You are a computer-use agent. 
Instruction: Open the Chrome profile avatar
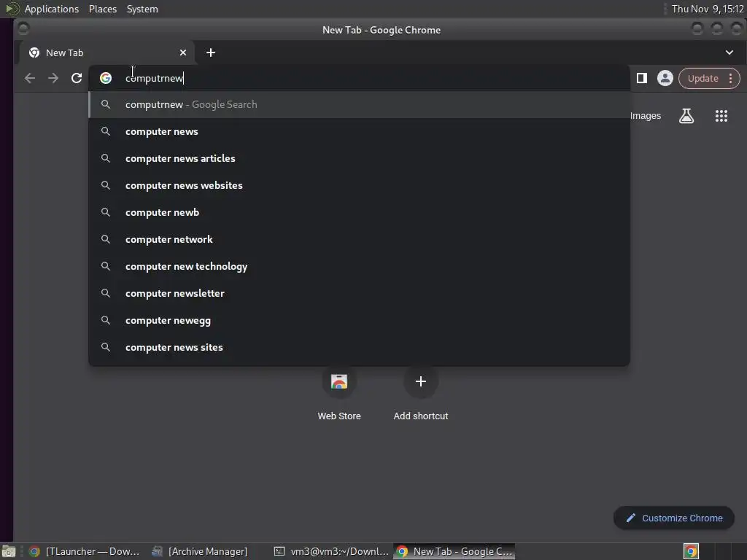tap(665, 78)
